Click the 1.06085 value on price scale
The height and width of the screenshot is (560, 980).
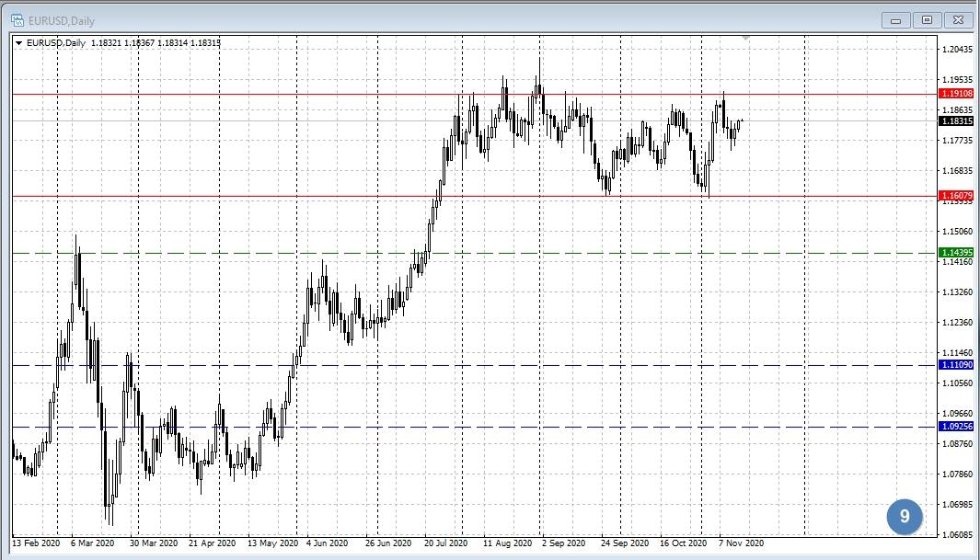tap(958, 534)
